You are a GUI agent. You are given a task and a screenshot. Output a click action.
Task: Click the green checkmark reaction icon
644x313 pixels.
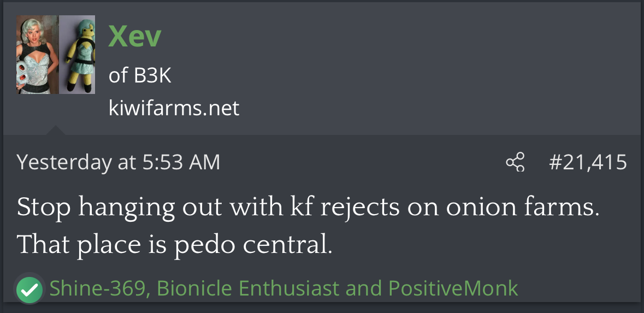coord(29,289)
